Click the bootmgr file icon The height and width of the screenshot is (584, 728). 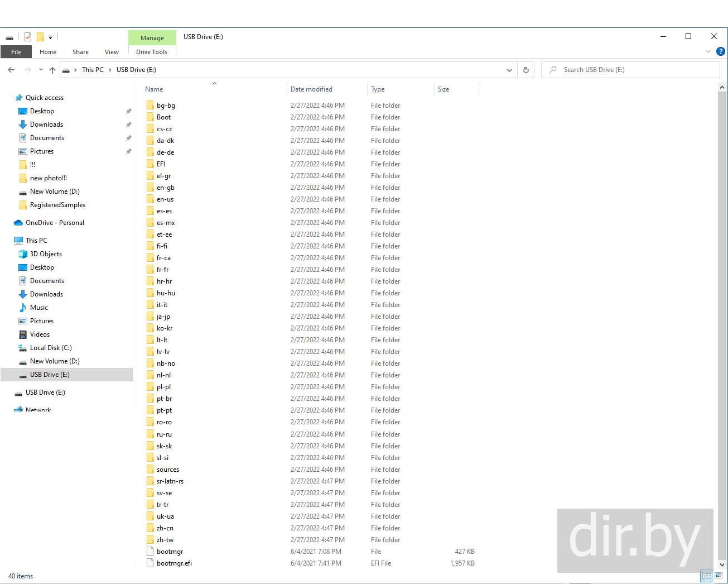(x=150, y=552)
